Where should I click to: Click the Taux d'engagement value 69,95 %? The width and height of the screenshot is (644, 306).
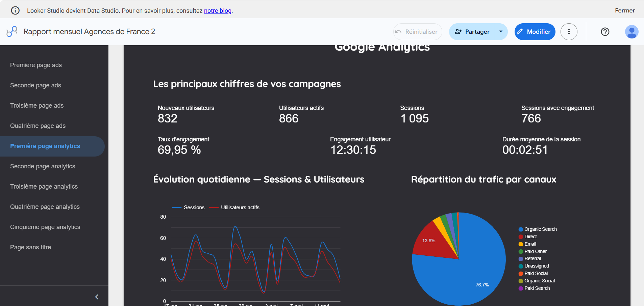pos(179,150)
